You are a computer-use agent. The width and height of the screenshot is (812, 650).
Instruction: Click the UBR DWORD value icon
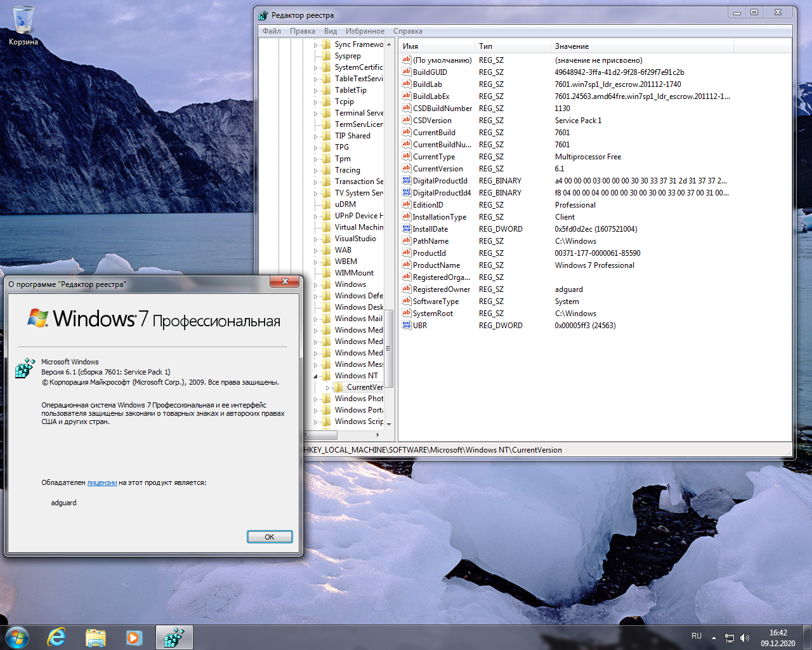pyautogui.click(x=407, y=325)
